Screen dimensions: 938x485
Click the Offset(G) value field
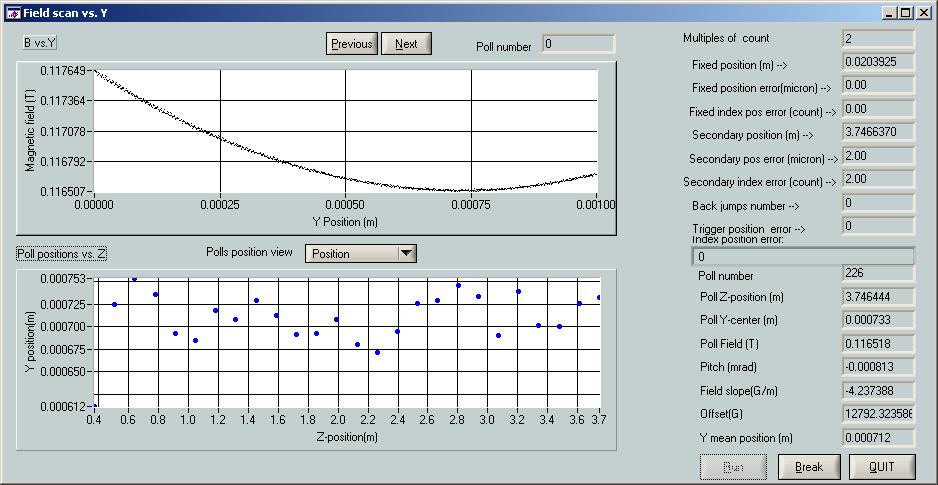click(x=878, y=414)
